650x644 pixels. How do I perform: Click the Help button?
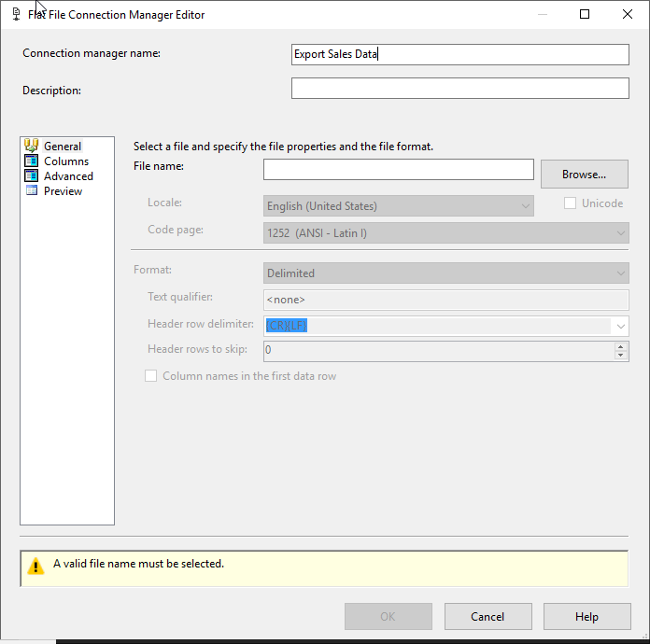tap(587, 616)
